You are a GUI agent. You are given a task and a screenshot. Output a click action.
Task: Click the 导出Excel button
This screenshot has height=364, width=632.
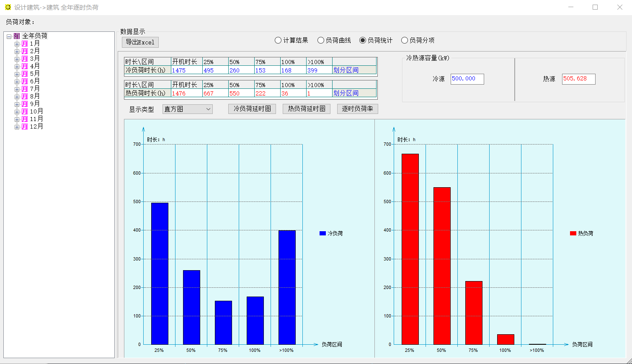point(140,42)
